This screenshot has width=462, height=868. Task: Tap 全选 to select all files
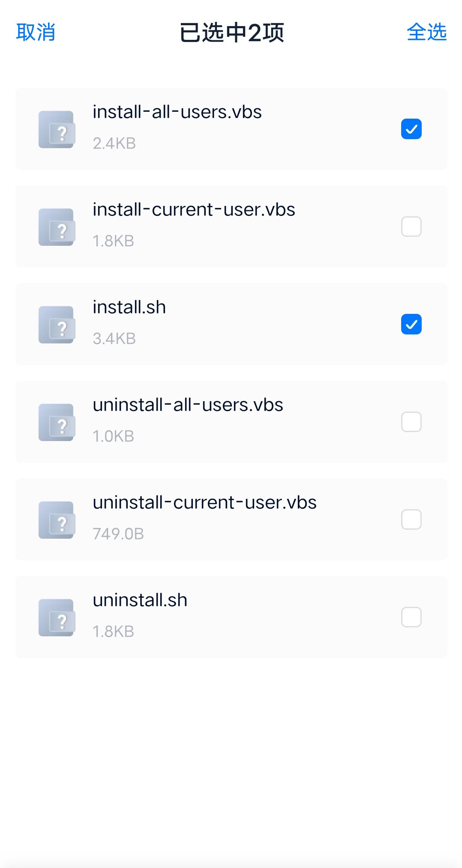pos(426,33)
